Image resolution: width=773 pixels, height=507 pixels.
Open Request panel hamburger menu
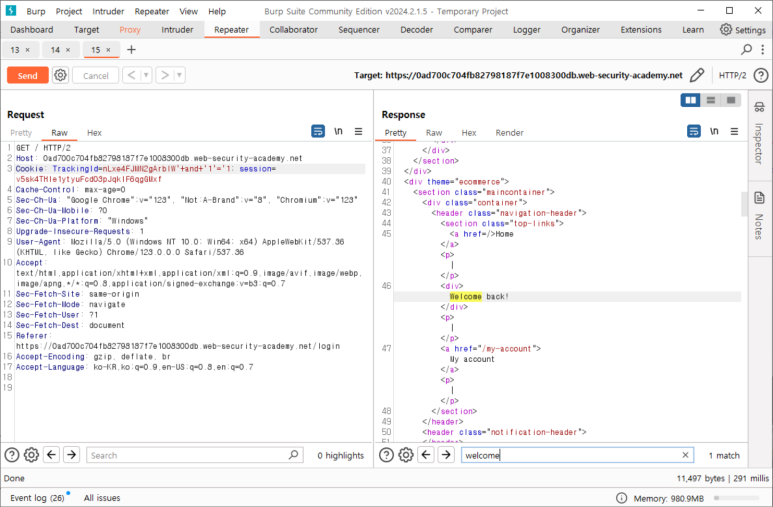coord(358,131)
